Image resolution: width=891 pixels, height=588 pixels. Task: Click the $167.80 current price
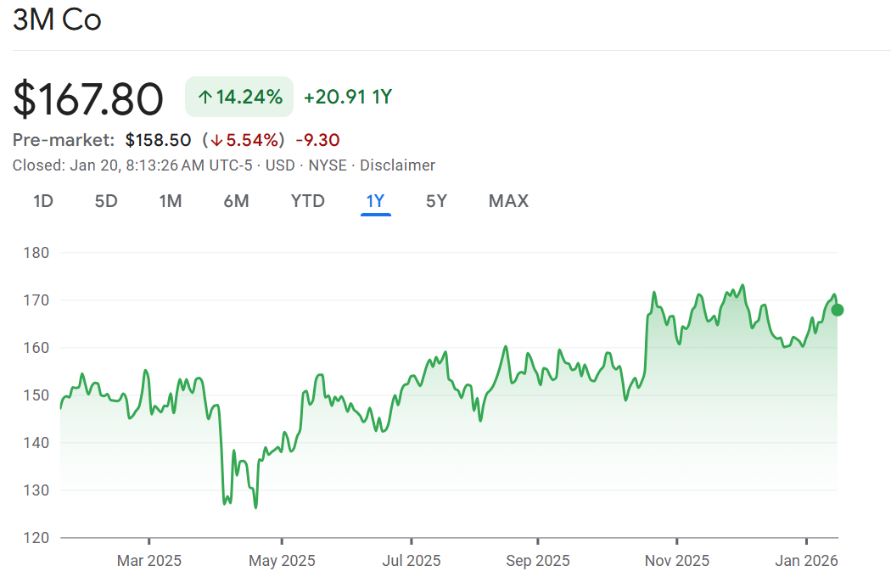88,98
